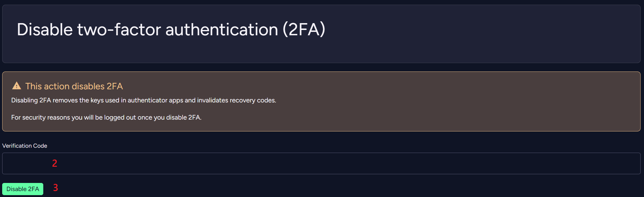This screenshot has width=644, height=197.
Task: Select the logged out security notice text
Action: click(x=106, y=117)
